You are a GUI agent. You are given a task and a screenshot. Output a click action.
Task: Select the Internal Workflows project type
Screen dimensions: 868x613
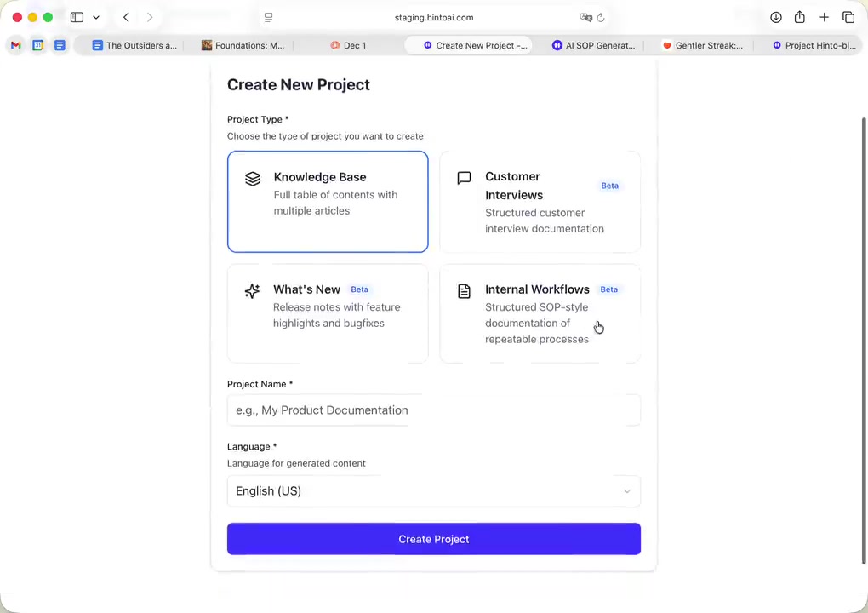pyautogui.click(x=540, y=313)
